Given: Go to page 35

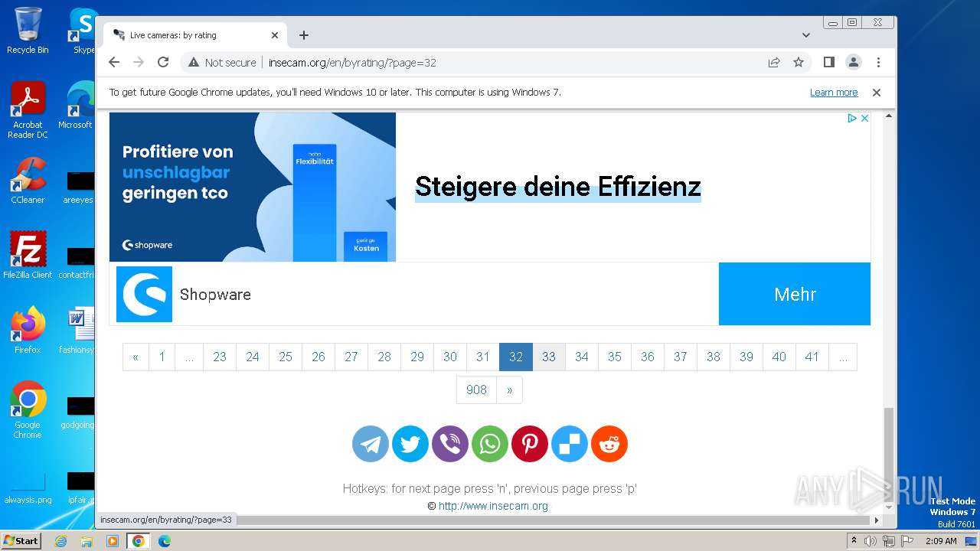Looking at the screenshot, I should 615,357.
